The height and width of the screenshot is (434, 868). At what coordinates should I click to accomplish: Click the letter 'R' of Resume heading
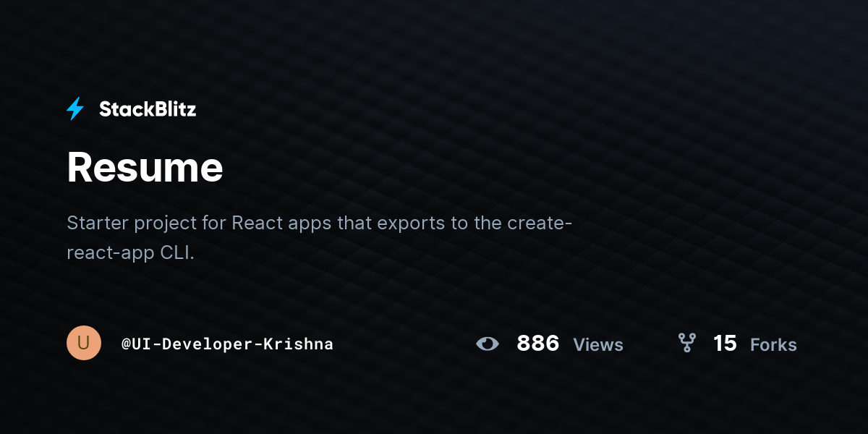click(x=80, y=168)
